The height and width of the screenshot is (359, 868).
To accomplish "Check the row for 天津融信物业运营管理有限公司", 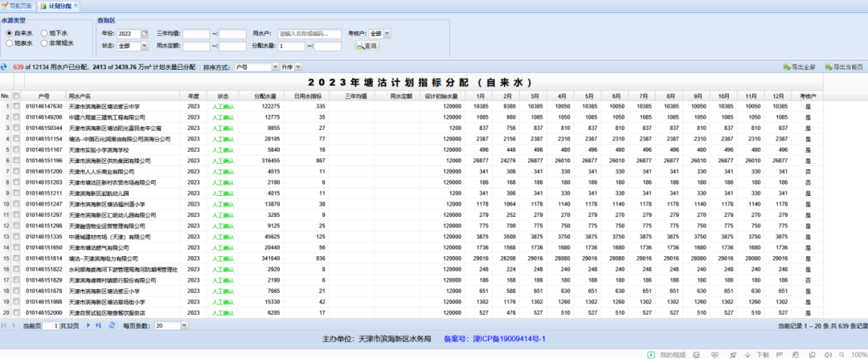I will [16, 226].
